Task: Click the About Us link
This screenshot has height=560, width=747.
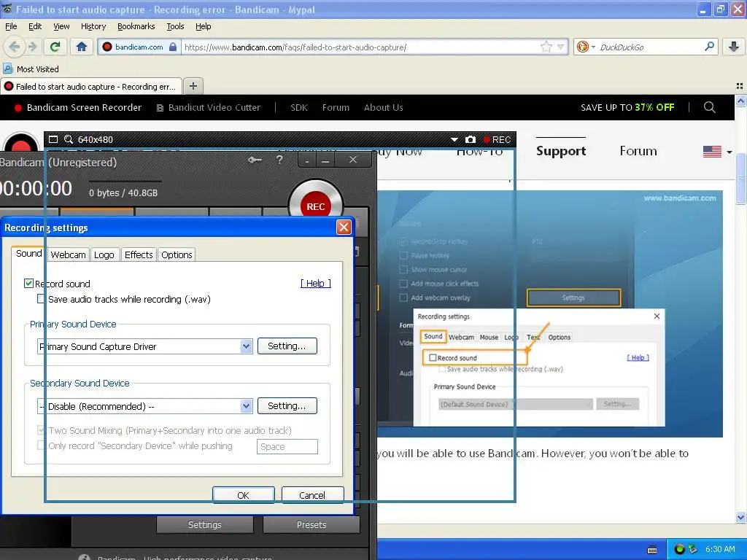Action: point(384,108)
